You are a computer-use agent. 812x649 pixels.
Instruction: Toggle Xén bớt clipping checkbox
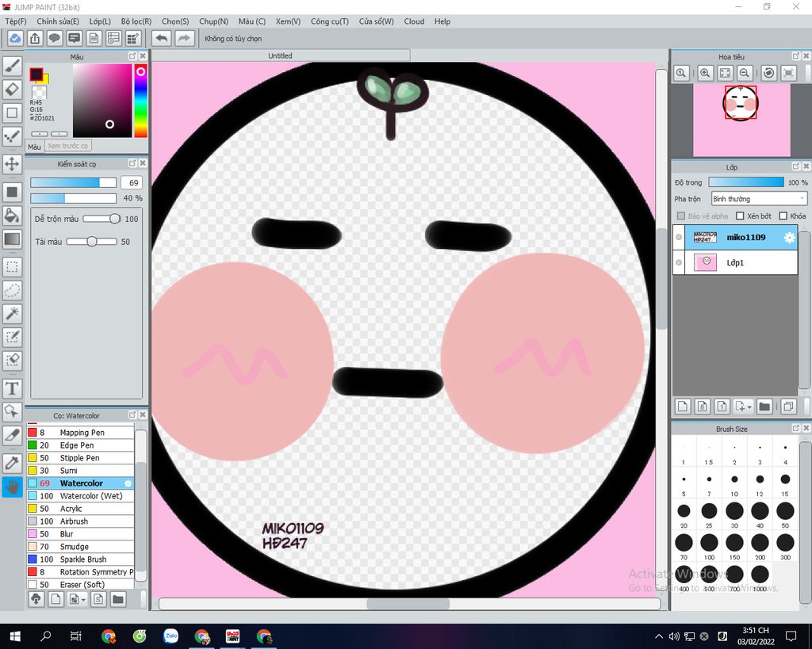(740, 216)
